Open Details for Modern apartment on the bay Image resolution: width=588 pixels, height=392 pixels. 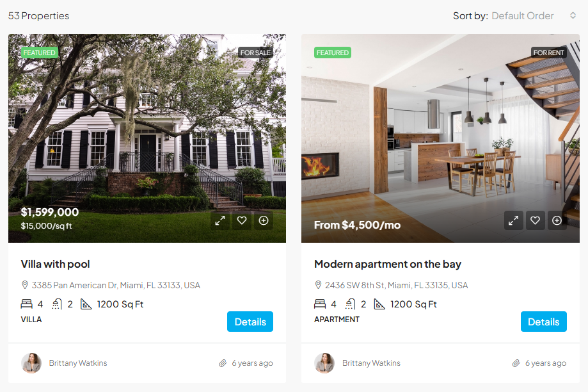(x=543, y=322)
